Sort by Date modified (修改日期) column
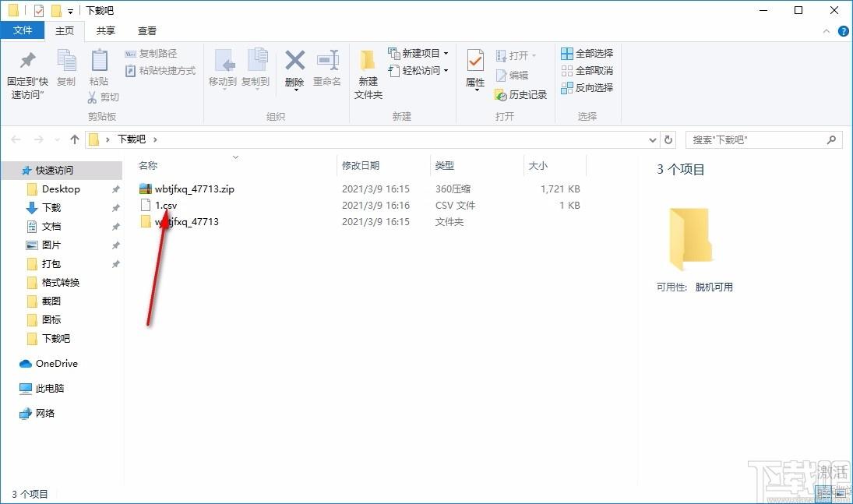853x504 pixels. 360,165
